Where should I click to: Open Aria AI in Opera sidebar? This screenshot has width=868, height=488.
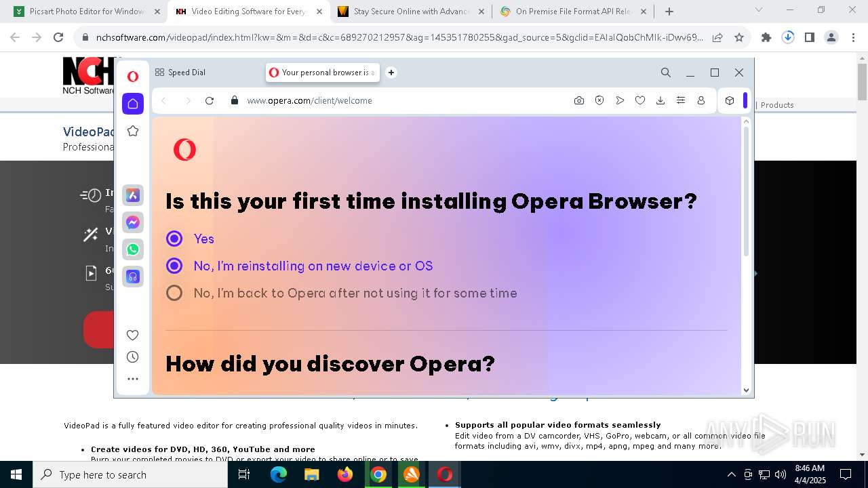[133, 195]
